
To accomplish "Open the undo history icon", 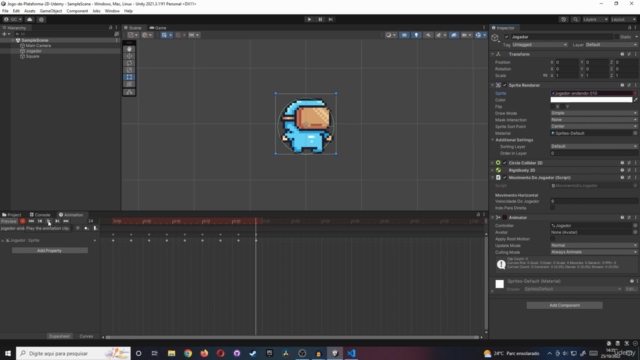I will (564, 19).
